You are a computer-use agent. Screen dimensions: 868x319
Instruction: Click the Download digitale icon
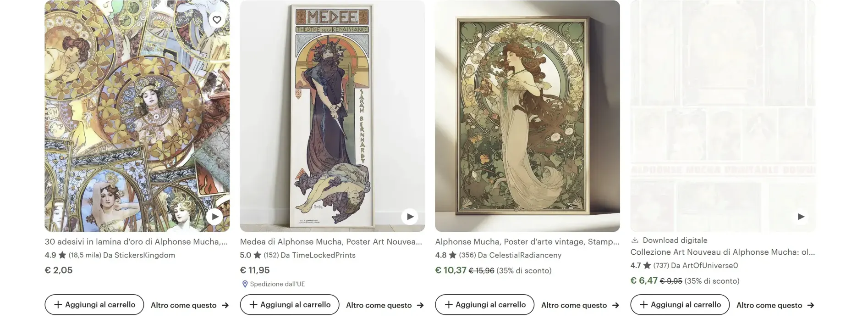click(x=635, y=240)
